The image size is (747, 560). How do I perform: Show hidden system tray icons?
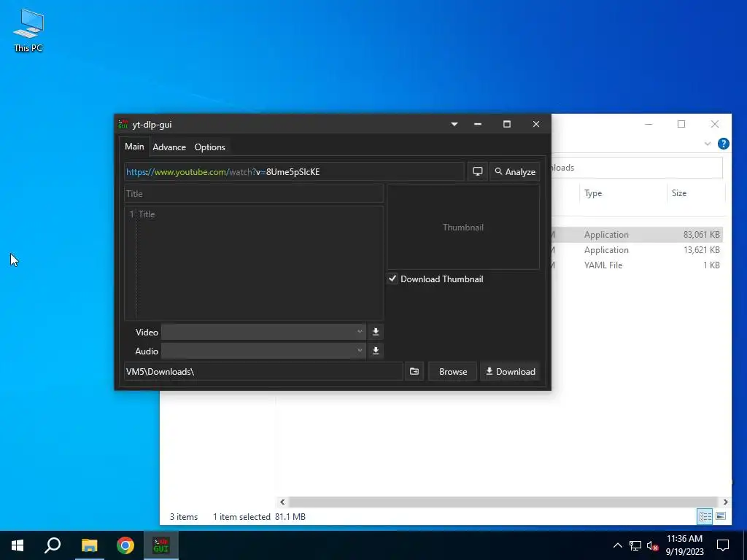(617, 545)
